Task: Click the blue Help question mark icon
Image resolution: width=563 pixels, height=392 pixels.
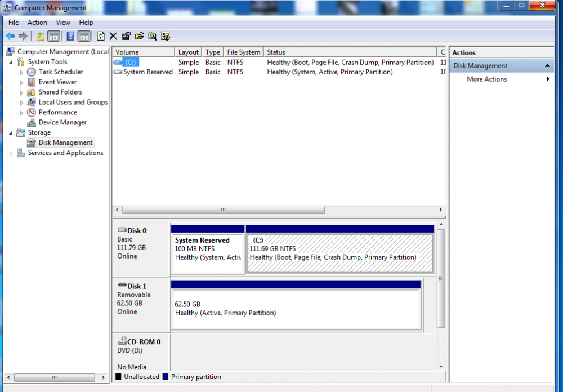Action: pos(70,36)
